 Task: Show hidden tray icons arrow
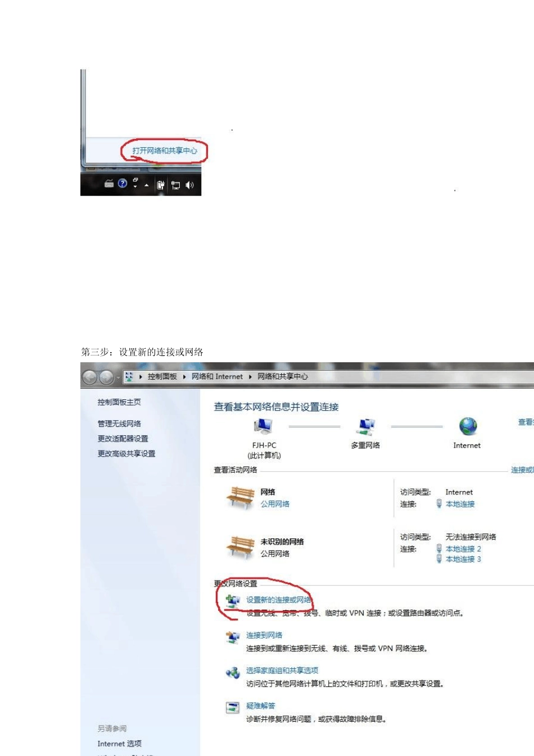[x=147, y=185]
